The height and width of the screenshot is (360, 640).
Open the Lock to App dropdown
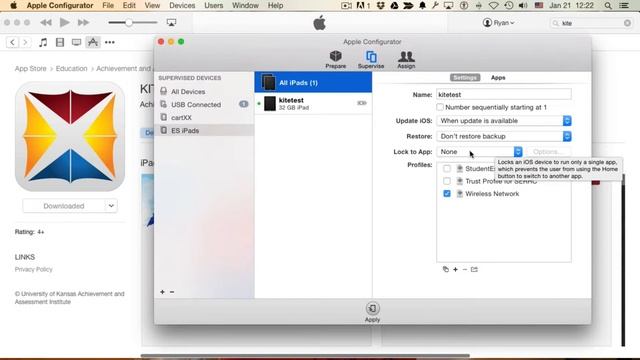(x=479, y=152)
